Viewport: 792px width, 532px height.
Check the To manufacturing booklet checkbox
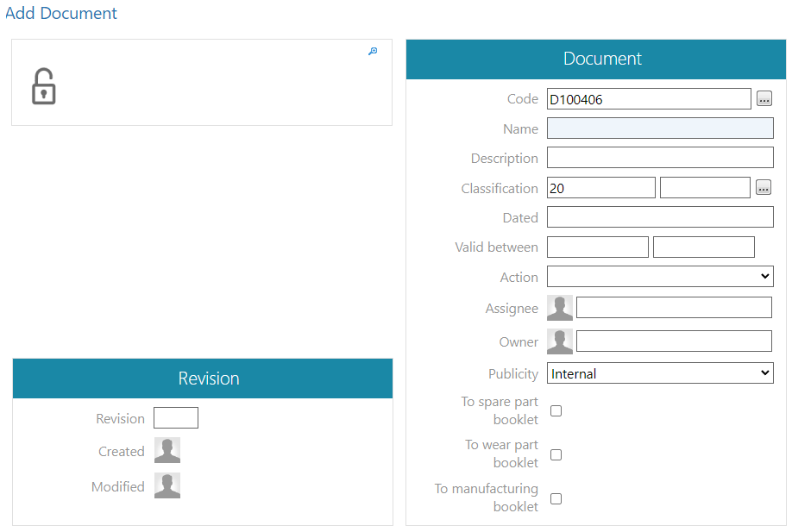[x=556, y=498]
